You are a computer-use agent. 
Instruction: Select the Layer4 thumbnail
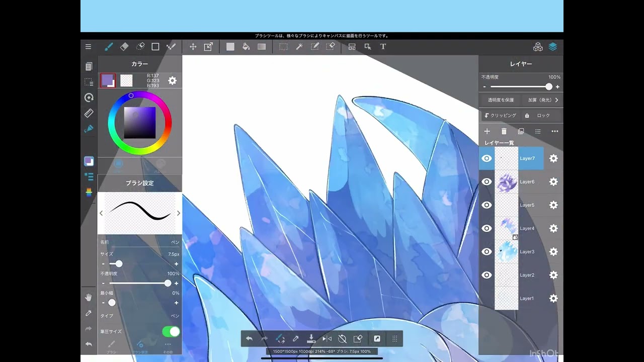coord(507,228)
